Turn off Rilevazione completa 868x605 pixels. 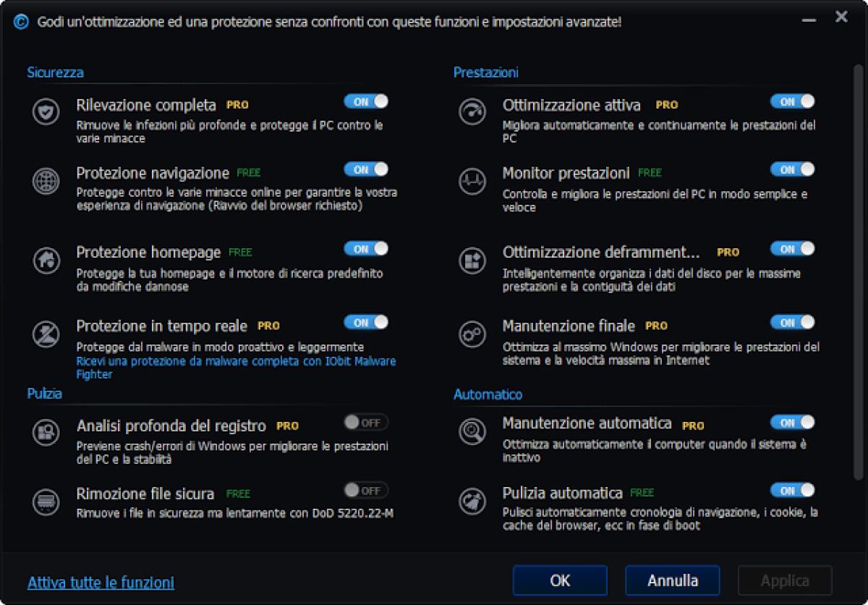(x=366, y=101)
